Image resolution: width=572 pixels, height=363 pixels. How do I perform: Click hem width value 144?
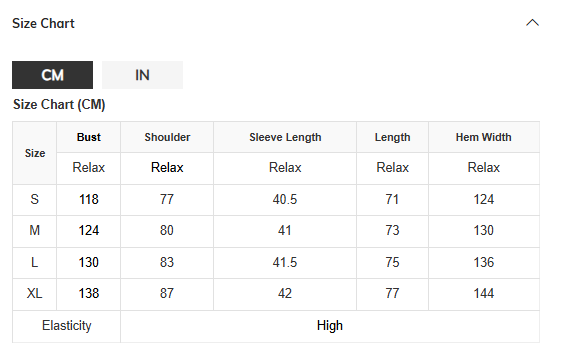tap(484, 293)
